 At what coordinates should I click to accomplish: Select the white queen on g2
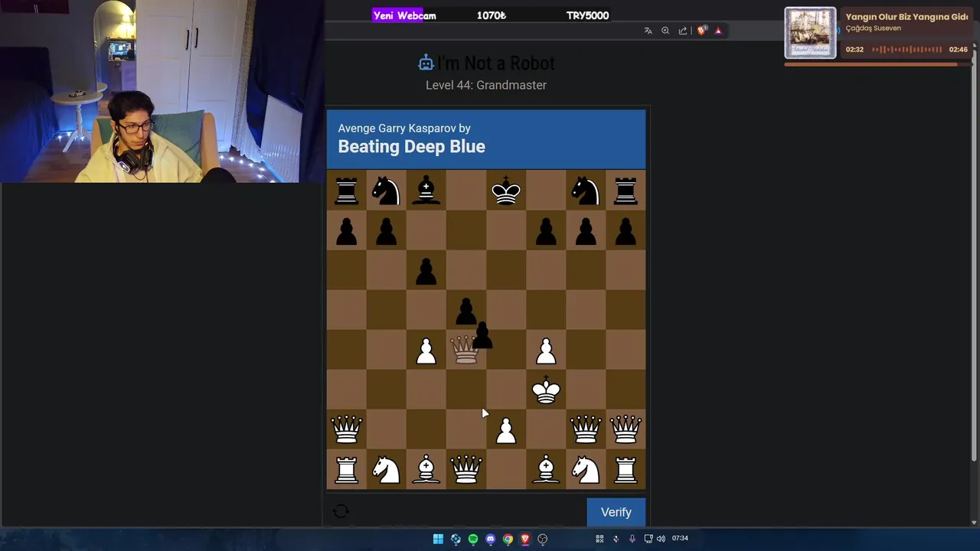586,430
